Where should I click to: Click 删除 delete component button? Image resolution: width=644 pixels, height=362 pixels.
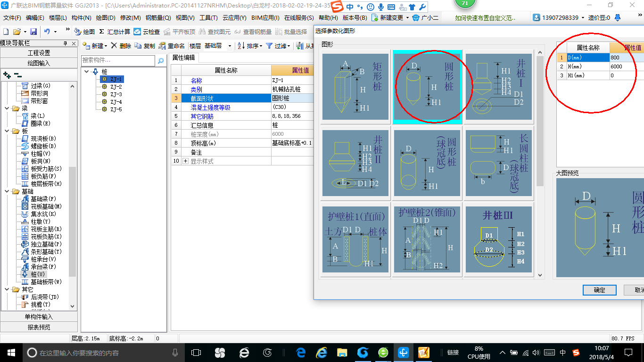click(121, 46)
